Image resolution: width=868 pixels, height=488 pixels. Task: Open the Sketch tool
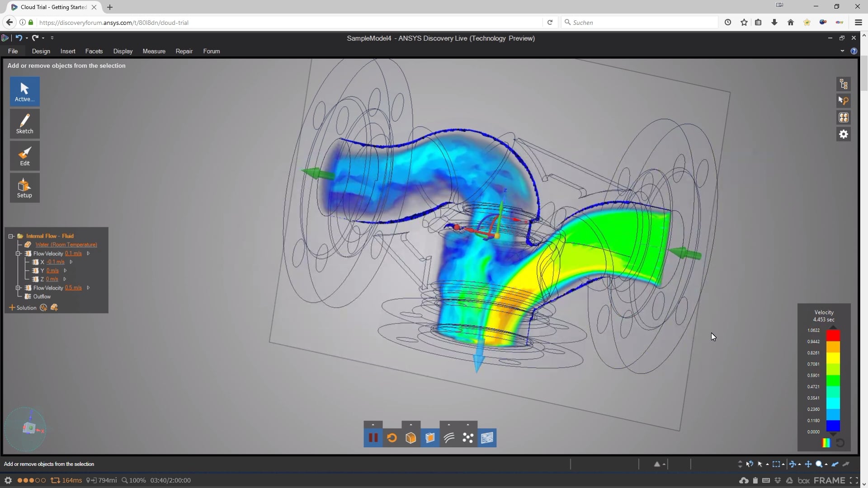pyautogui.click(x=24, y=124)
